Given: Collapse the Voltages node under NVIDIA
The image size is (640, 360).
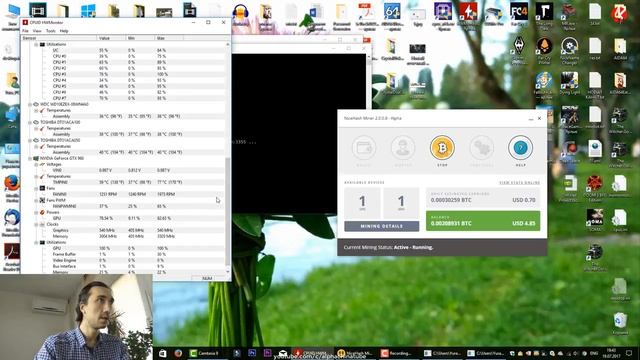Looking at the screenshot, I should (36, 164).
